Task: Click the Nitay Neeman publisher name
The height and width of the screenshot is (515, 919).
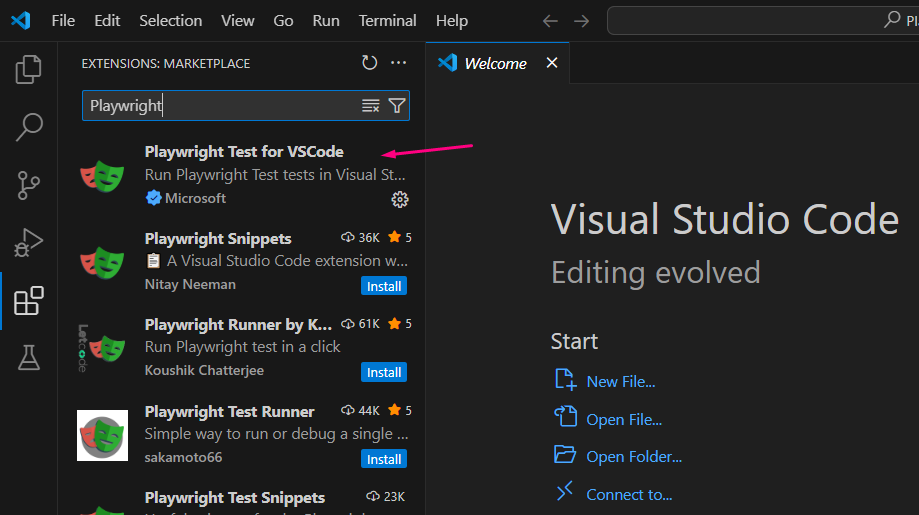Action: [x=190, y=285]
